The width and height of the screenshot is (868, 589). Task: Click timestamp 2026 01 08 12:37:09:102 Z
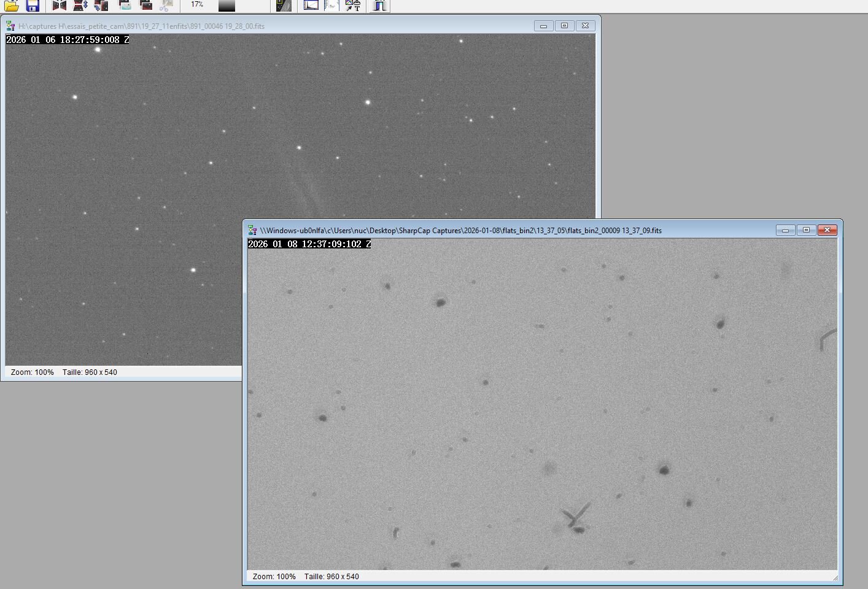(x=309, y=244)
